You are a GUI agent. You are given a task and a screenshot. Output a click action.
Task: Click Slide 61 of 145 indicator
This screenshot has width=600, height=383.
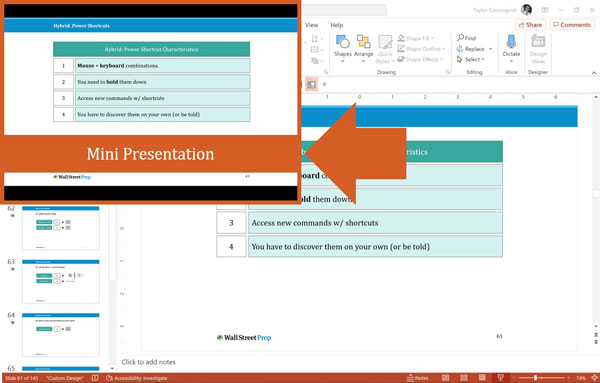(22, 378)
